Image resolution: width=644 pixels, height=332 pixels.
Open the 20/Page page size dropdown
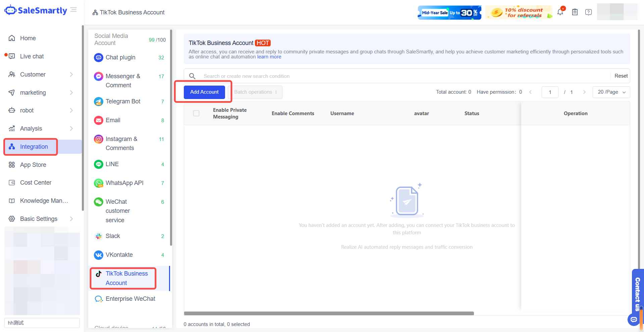(x=611, y=92)
